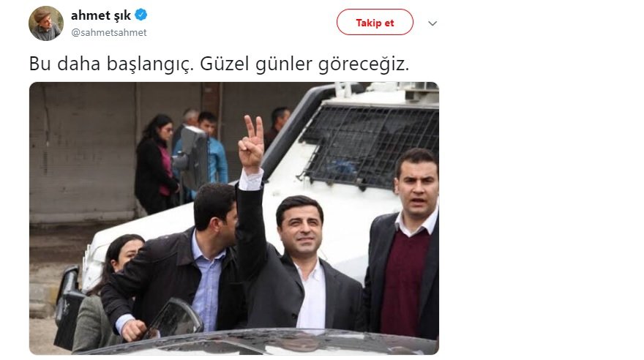Click the woman in grey jacket at left
Screen dimensions: 644x360
pos(102,296)
